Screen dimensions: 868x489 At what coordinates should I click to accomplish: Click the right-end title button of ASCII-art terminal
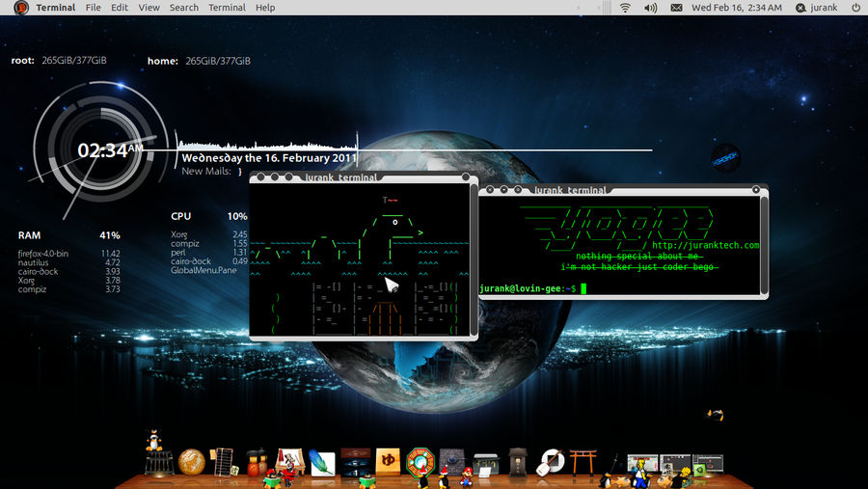click(466, 177)
